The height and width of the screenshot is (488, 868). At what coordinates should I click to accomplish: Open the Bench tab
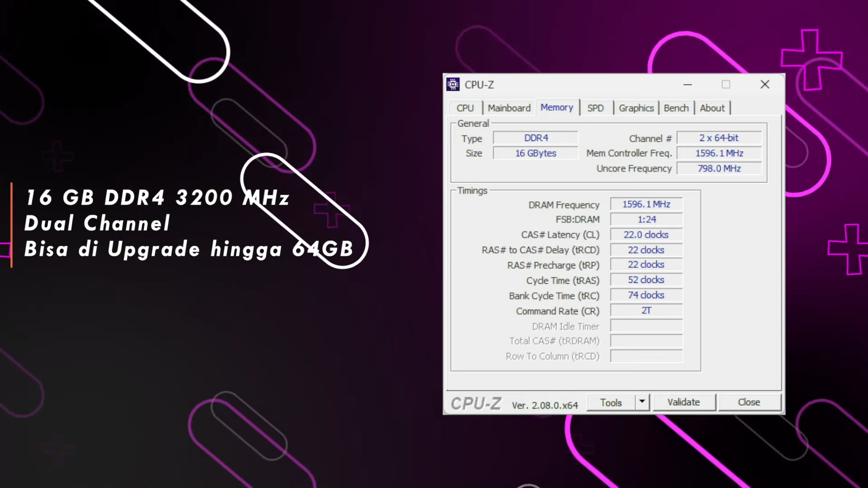676,108
